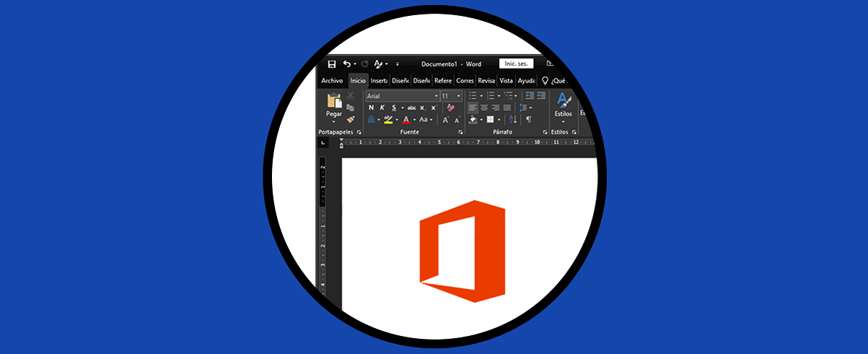Click the Estilos large A icon

(x=563, y=100)
